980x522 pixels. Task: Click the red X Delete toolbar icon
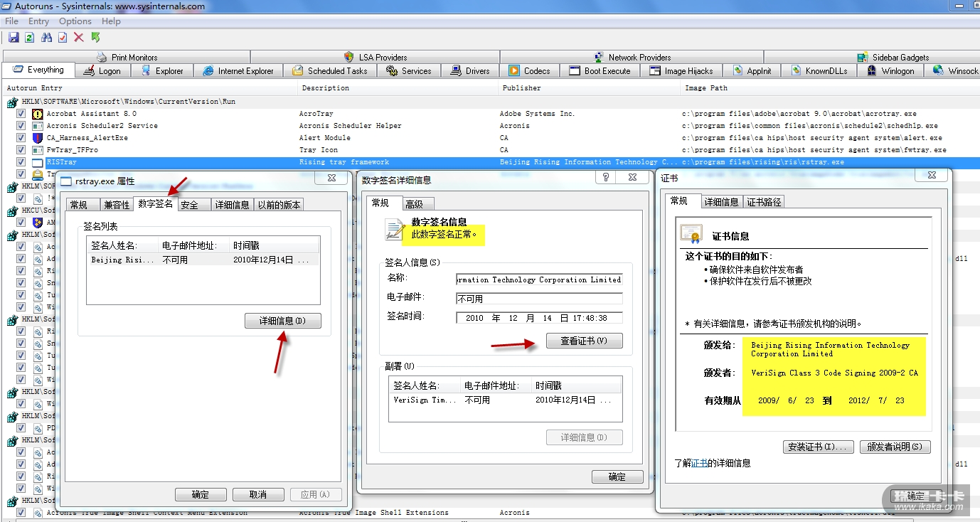point(79,38)
